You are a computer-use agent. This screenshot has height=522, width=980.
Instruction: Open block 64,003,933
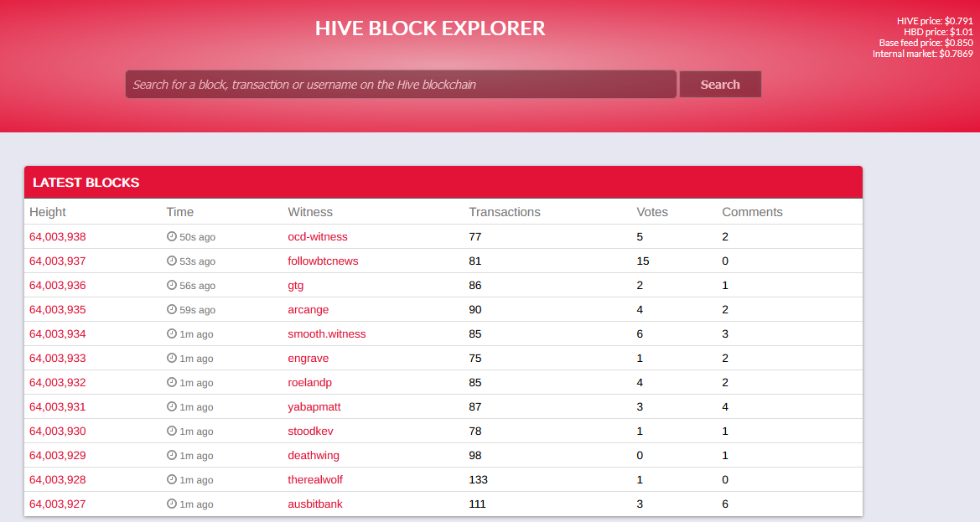58,359
